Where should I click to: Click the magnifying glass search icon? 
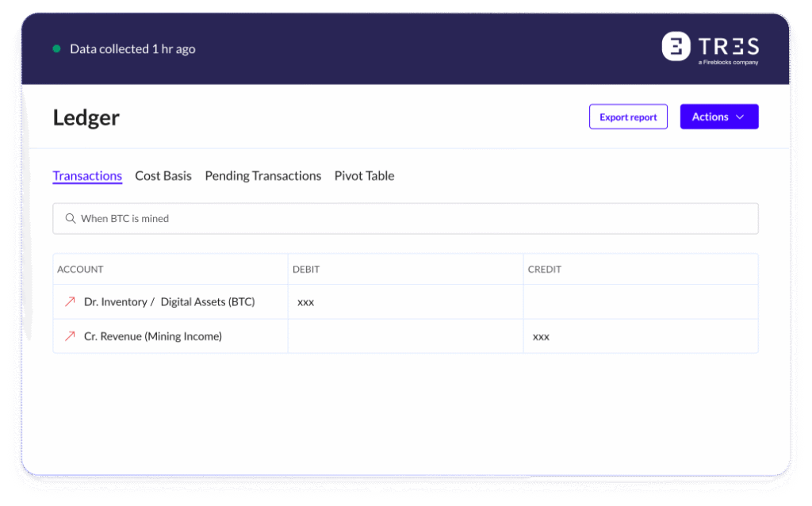pyautogui.click(x=71, y=218)
